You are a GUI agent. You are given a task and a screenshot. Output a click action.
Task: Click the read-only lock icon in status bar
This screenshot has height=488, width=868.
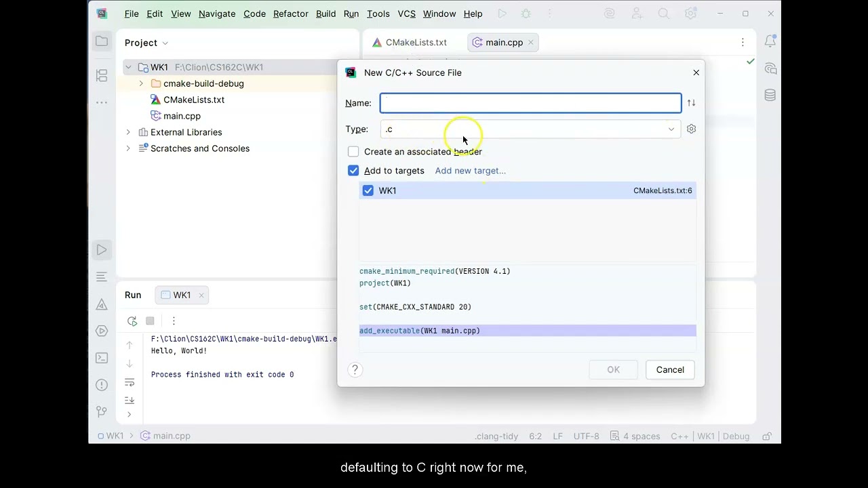point(767,436)
